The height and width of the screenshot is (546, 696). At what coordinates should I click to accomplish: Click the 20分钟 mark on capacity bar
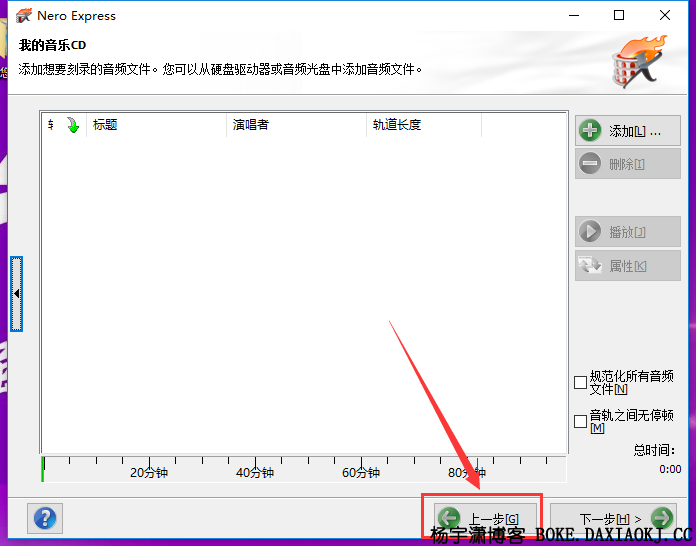tap(149, 472)
